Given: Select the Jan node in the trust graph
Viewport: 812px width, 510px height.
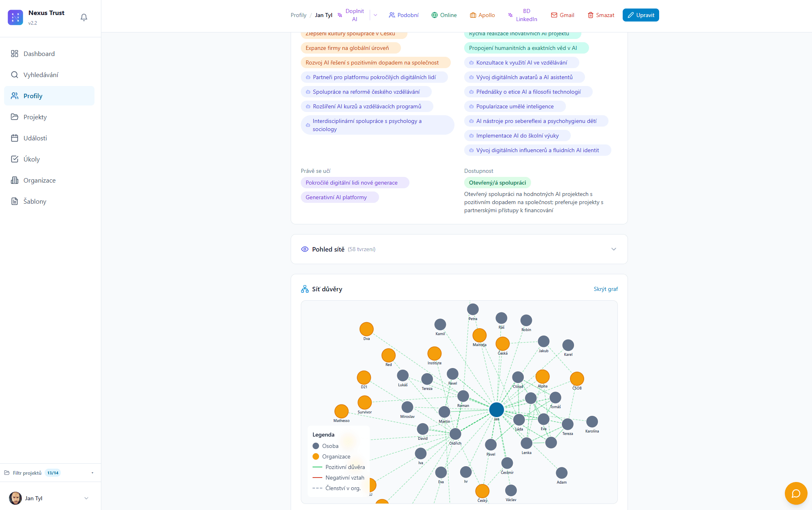Looking at the screenshot, I should click(x=496, y=409).
